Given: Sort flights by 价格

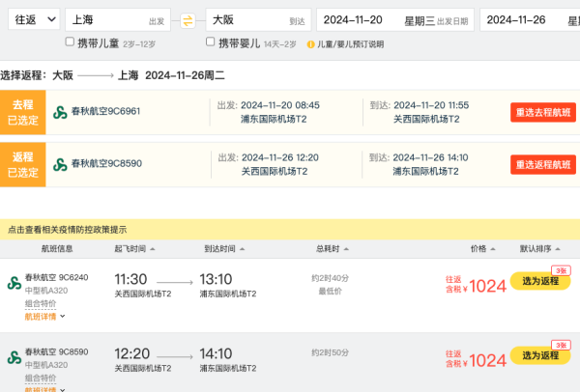Looking at the screenshot, I should tap(482, 249).
